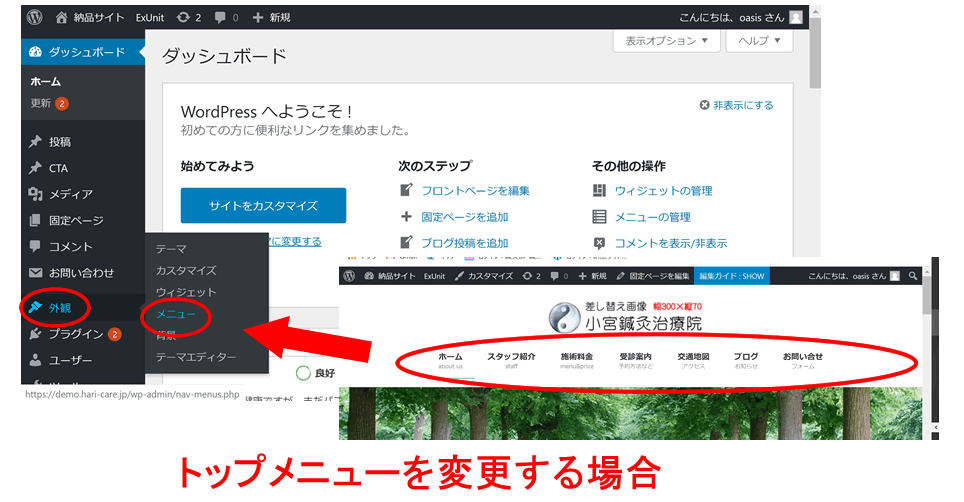Open the メディア sidebar item

coord(70,194)
